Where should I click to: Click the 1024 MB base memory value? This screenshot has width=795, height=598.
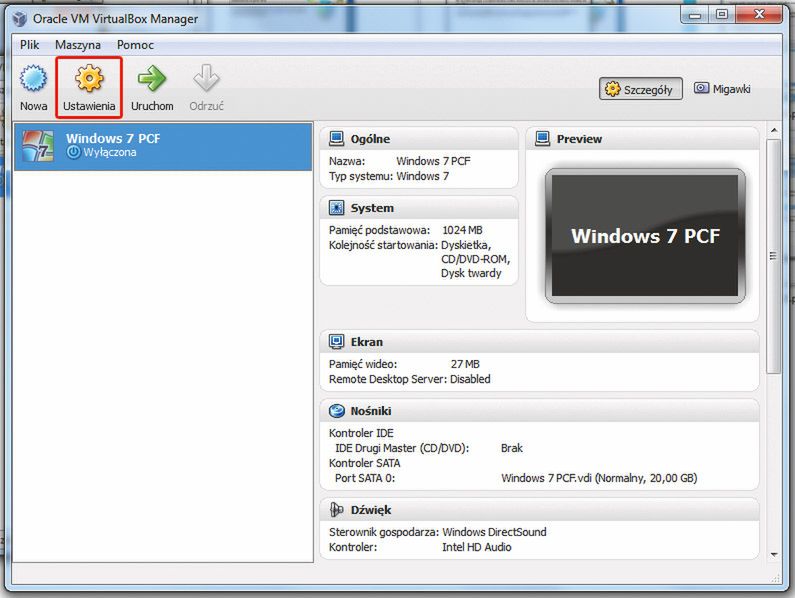[x=462, y=230]
